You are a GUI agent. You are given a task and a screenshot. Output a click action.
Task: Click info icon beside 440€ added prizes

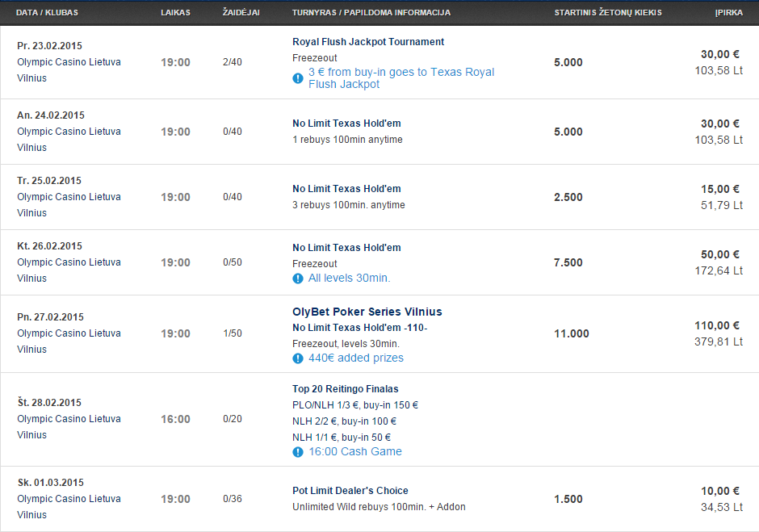coord(298,358)
